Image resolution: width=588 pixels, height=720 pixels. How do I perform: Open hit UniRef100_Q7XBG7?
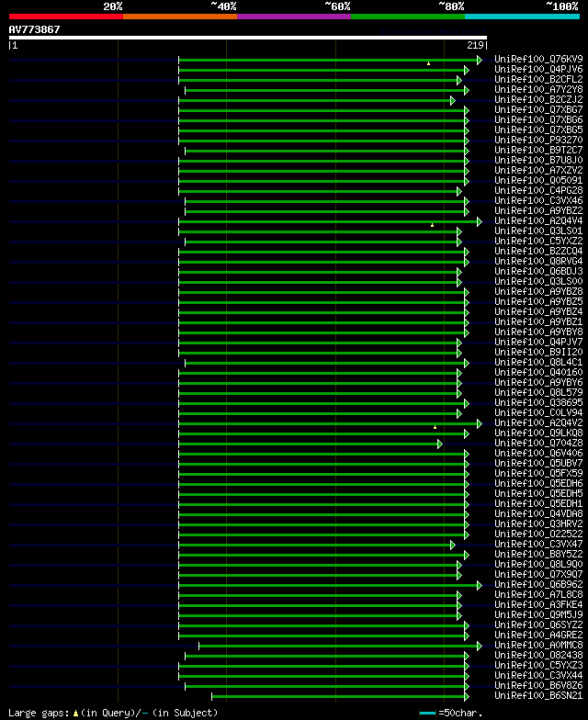coord(538,110)
